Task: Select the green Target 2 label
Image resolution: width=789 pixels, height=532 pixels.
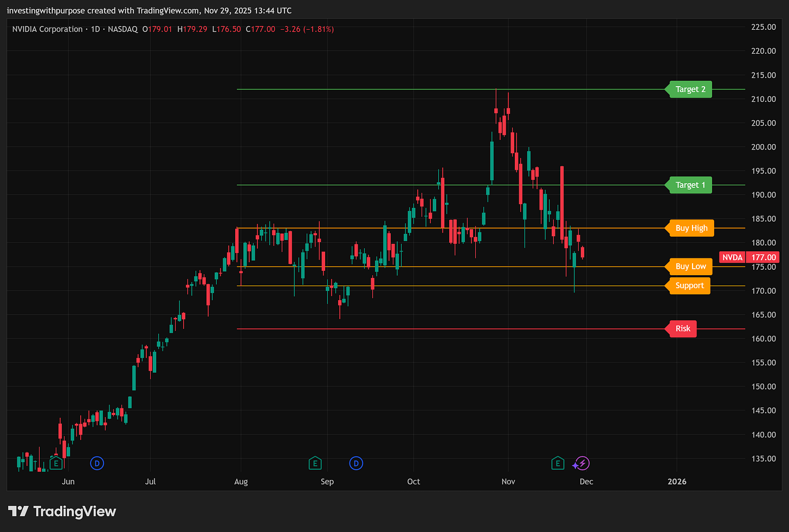Action: (688, 89)
